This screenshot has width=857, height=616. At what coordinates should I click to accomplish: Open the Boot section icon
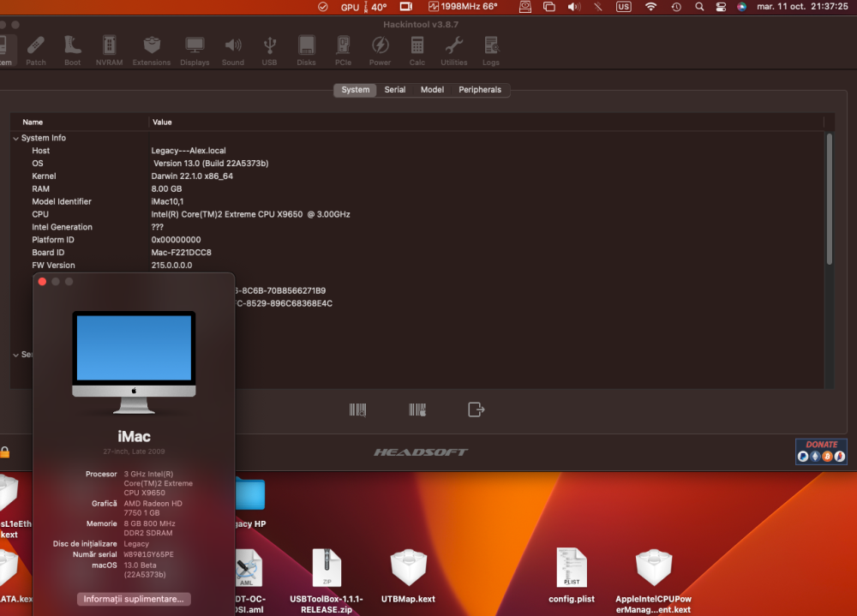72,51
